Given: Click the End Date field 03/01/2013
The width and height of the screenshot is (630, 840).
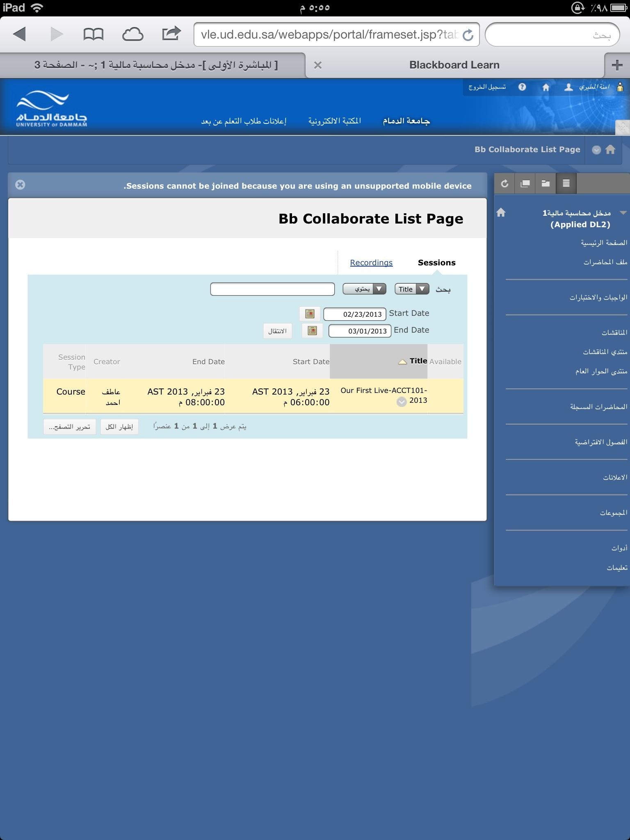Looking at the screenshot, I should (360, 331).
